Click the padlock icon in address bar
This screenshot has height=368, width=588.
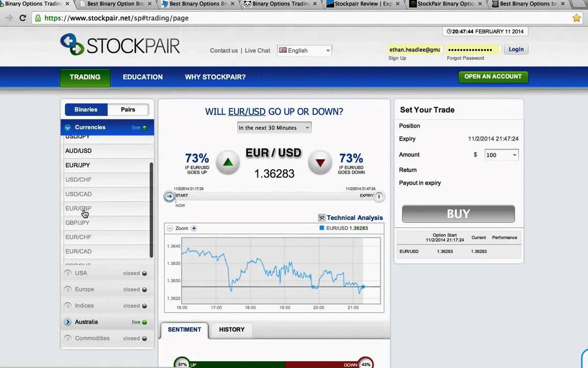tap(38, 18)
